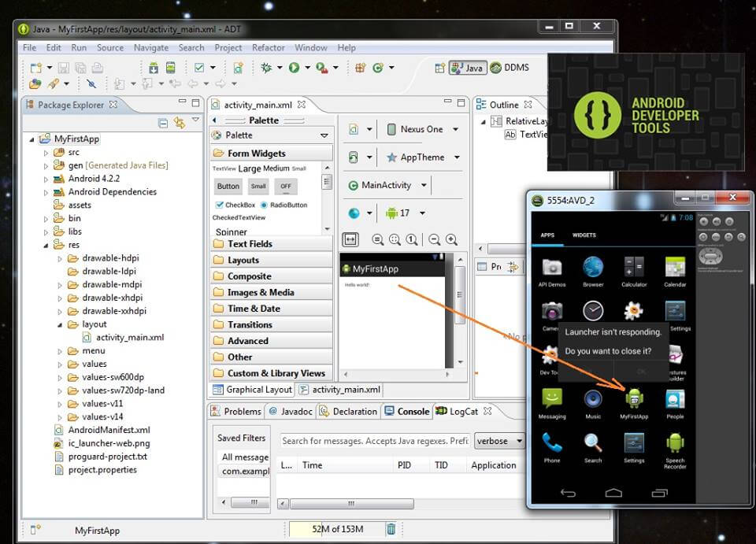The width and height of the screenshot is (756, 544).
Task: Click the Open Perspective icon beside Java
Action: [439, 68]
